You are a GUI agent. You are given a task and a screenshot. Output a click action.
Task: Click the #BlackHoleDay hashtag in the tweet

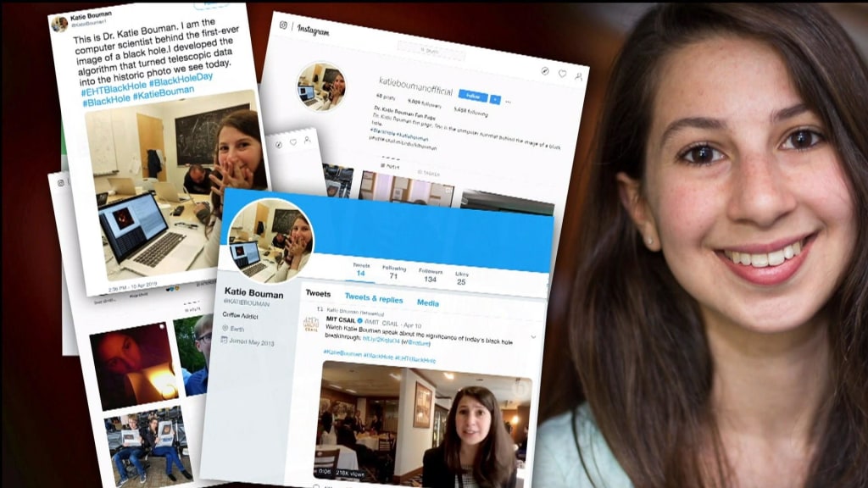[x=181, y=80]
